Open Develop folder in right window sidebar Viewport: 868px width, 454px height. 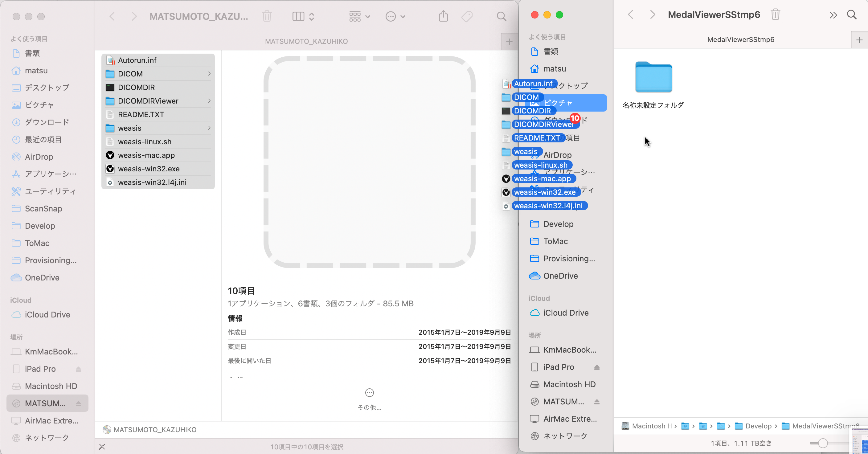coord(566,224)
